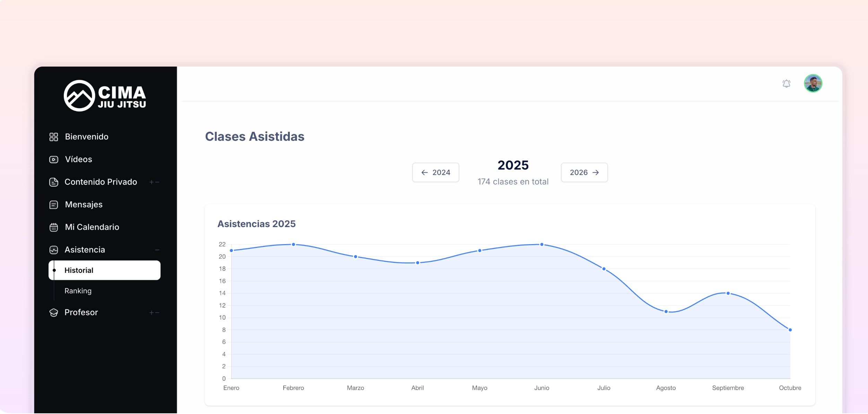
Task: Open the Ranking submenu item
Action: [78, 291]
